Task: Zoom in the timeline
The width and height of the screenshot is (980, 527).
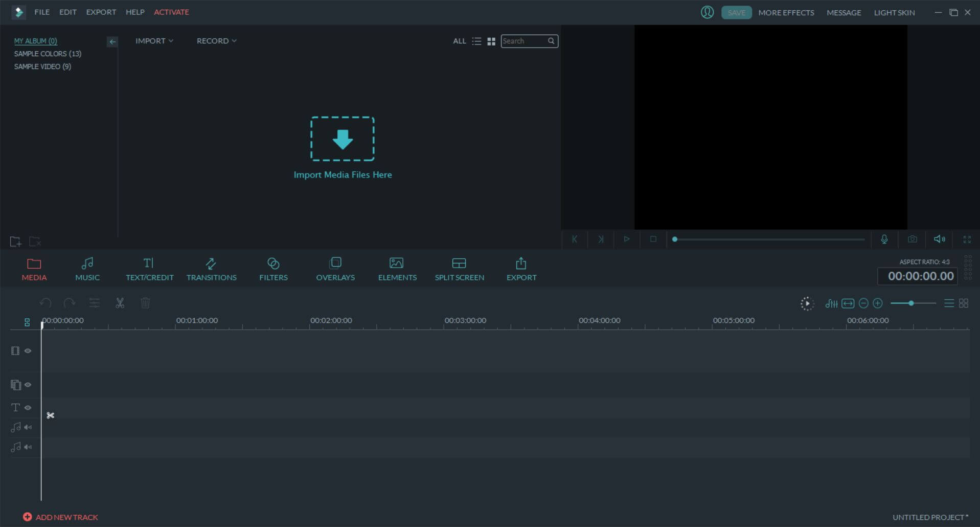Action: point(878,303)
